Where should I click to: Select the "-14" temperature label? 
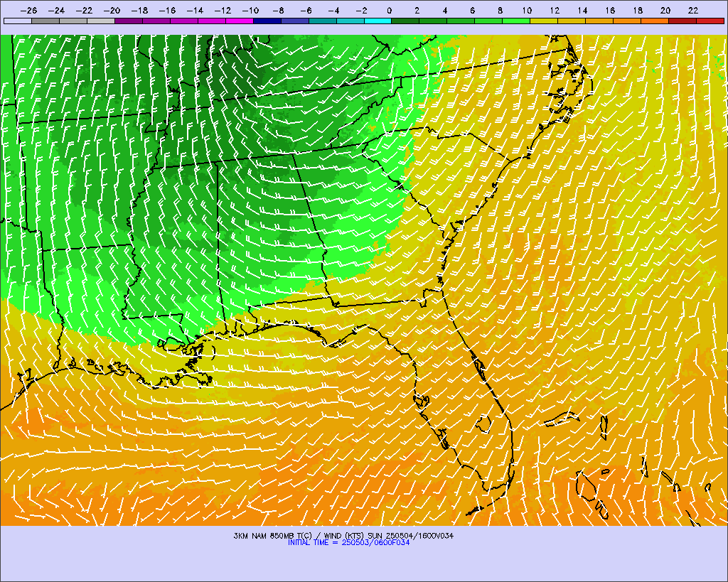click(x=195, y=10)
